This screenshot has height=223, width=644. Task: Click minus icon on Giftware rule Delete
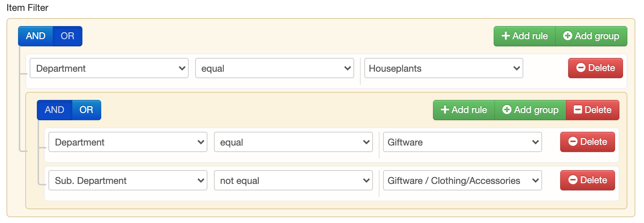click(x=573, y=142)
